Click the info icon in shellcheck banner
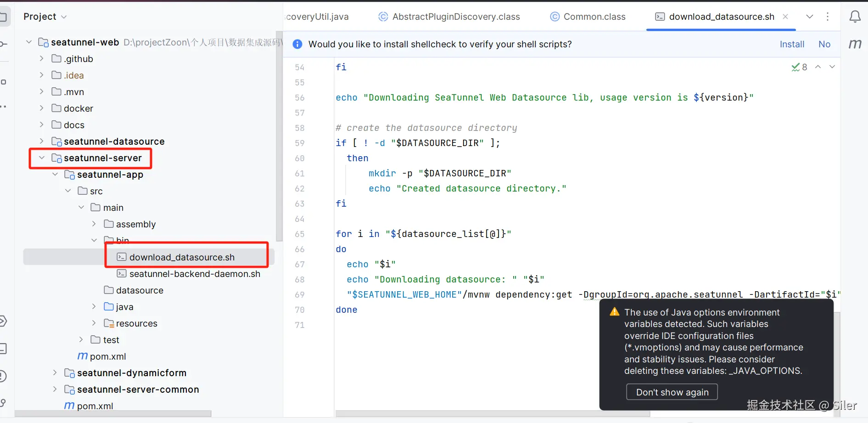 pos(297,44)
